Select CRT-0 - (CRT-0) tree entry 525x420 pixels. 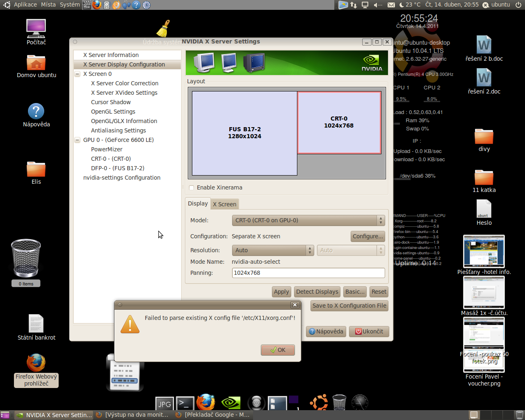pyautogui.click(x=111, y=159)
